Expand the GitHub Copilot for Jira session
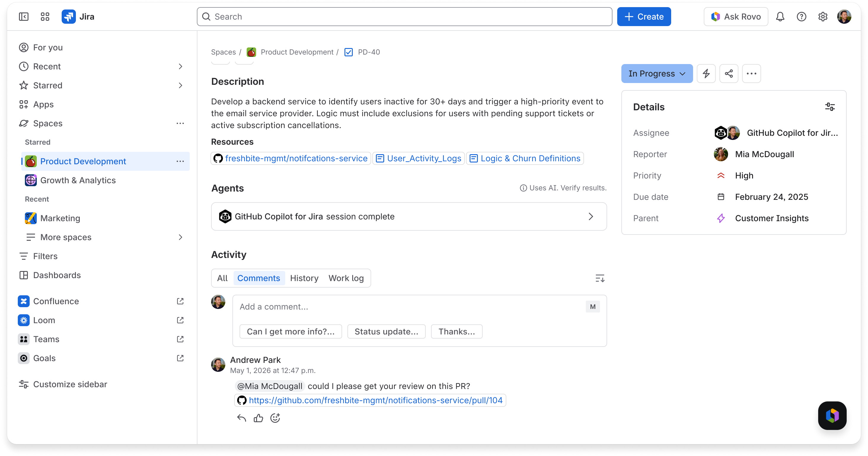Viewport: 868px width, 456px height. [409, 216]
